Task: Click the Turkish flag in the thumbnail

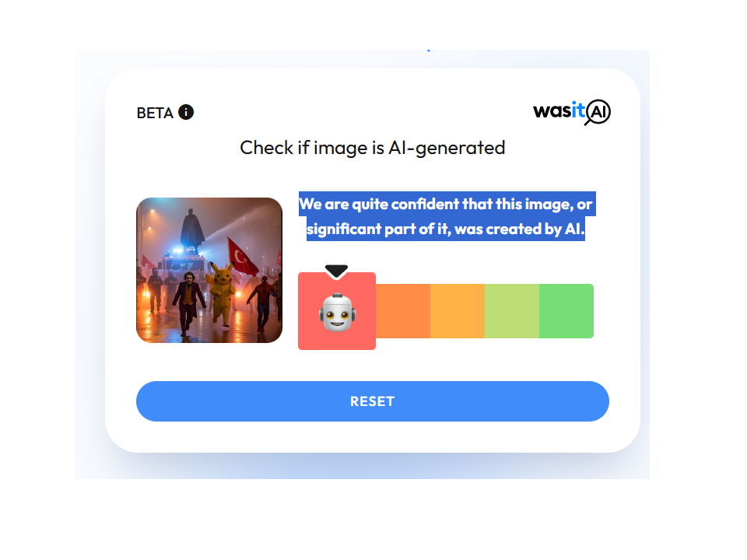Action: click(243, 257)
